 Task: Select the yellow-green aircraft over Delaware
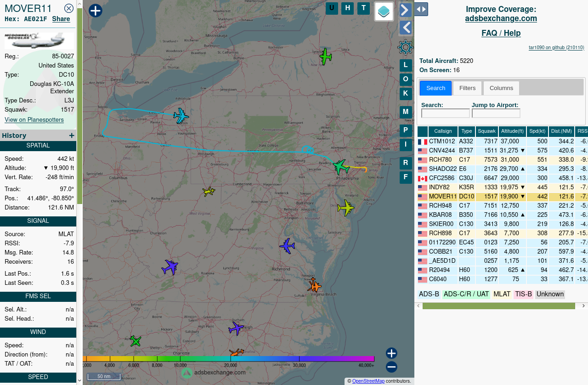click(345, 207)
